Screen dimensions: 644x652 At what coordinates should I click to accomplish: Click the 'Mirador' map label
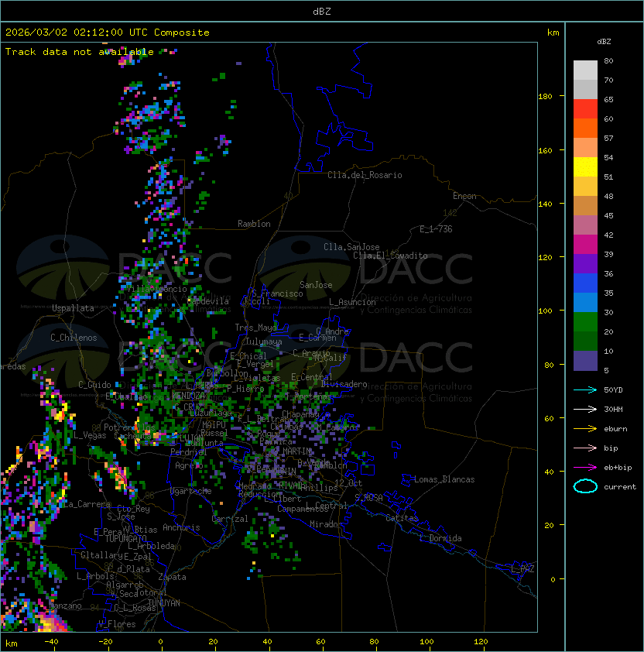point(327,525)
